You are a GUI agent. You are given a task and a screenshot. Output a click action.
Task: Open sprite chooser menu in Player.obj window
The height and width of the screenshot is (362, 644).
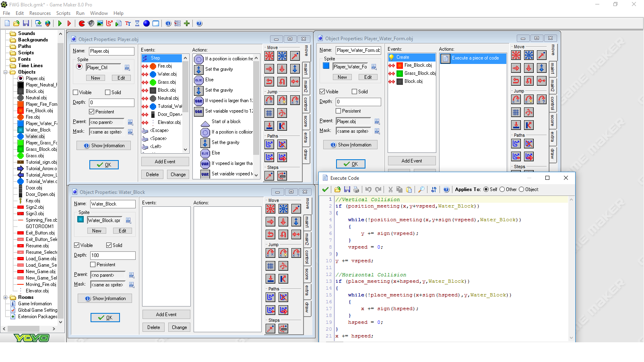click(127, 68)
